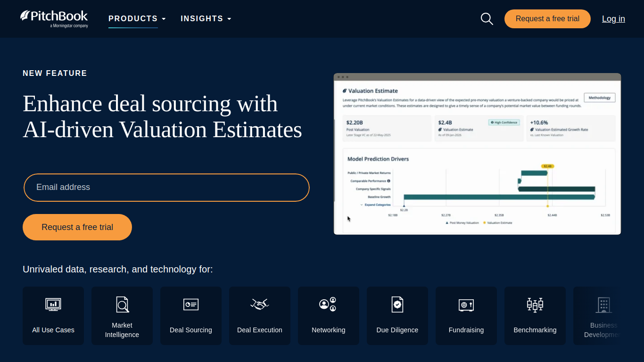Image resolution: width=644 pixels, height=362 pixels.
Task: Expand the INSIGHTS dropdown menu
Action: pos(206,18)
